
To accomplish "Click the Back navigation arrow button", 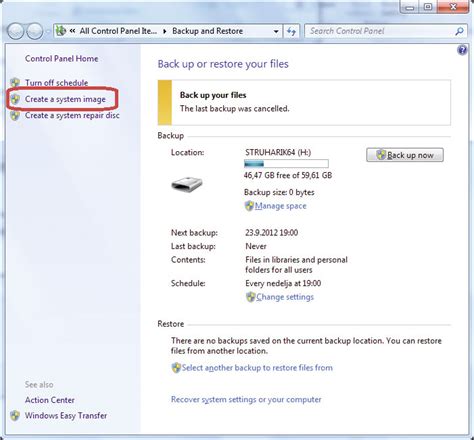I will tap(15, 31).
